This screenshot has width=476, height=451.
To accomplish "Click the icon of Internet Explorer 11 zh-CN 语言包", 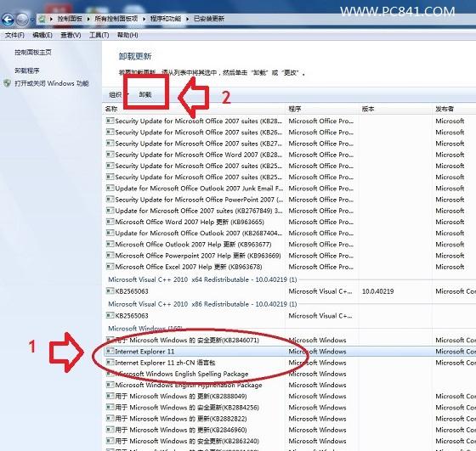I will coord(110,363).
